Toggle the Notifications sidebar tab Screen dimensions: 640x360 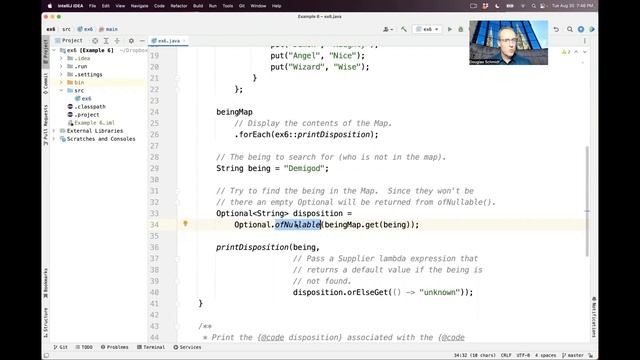click(594, 317)
